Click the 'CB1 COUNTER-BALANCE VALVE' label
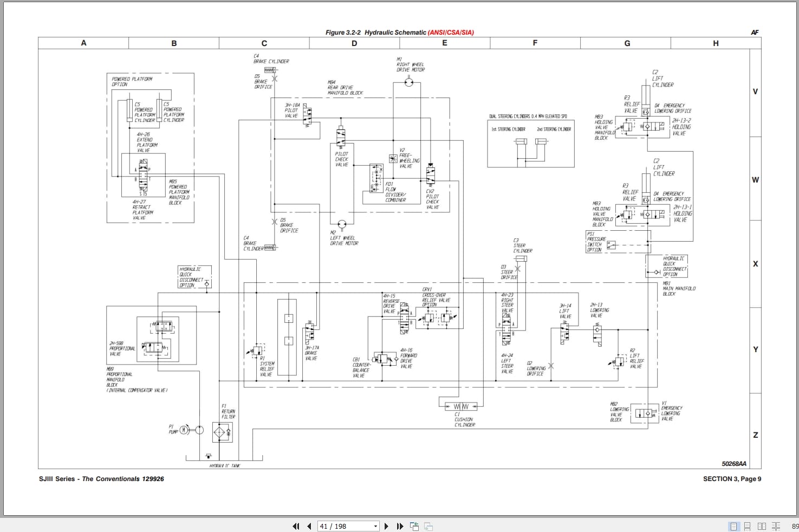 (361, 367)
